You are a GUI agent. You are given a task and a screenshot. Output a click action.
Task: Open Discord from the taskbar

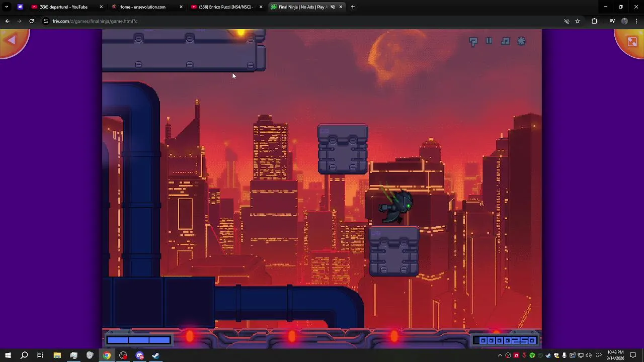(139, 355)
